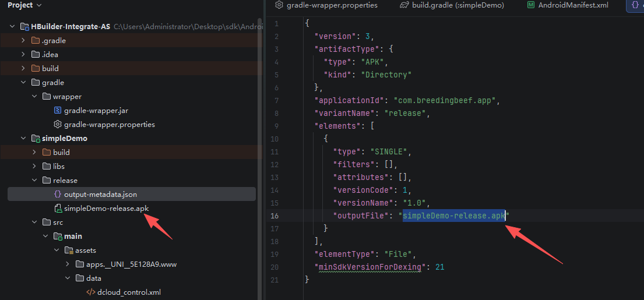Click the project panel vertical scrollbar
Image resolution: width=644 pixels, height=300 pixels.
[x=259, y=158]
